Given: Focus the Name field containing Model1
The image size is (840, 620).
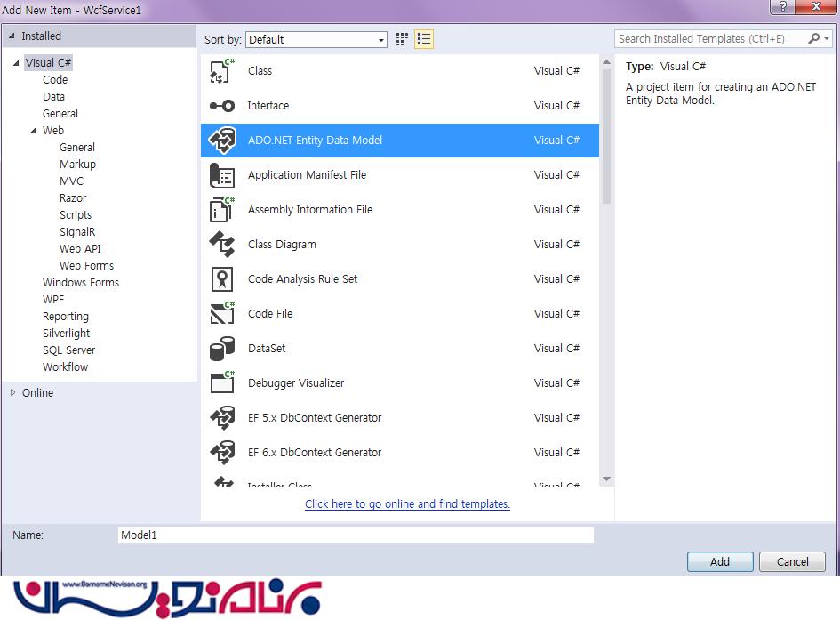Looking at the screenshot, I should (x=356, y=535).
